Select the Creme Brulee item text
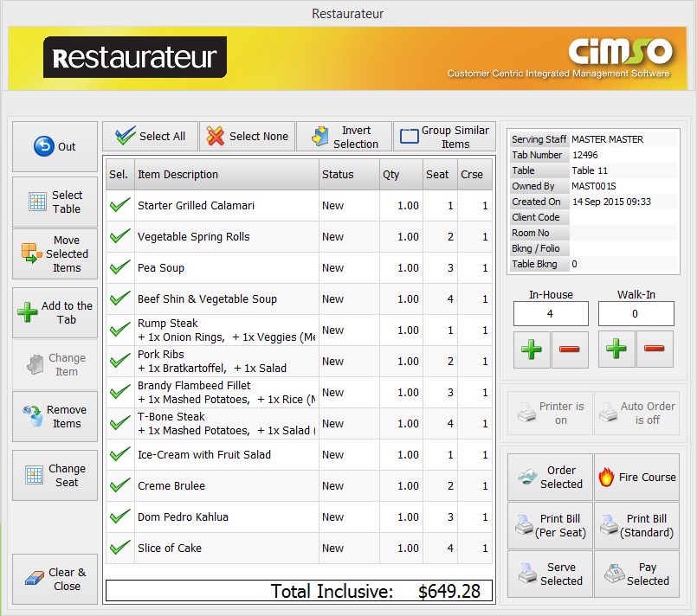This screenshot has height=616, width=697. 171,486
